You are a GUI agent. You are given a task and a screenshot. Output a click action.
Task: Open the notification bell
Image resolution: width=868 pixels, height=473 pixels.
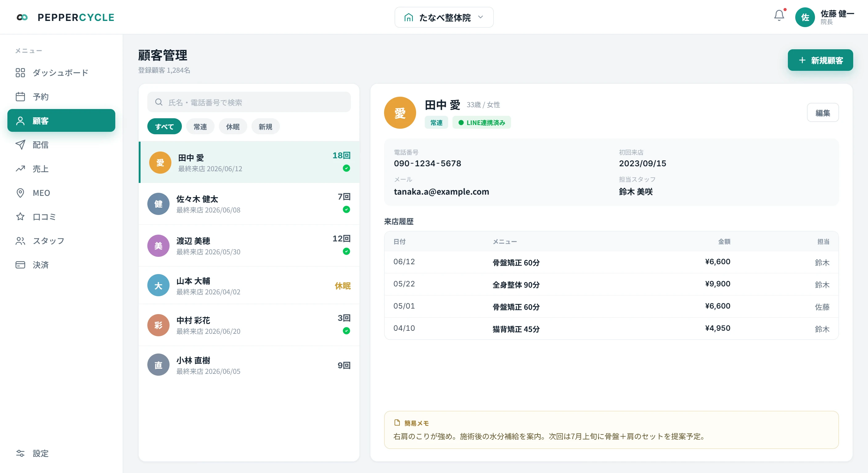coord(779,15)
